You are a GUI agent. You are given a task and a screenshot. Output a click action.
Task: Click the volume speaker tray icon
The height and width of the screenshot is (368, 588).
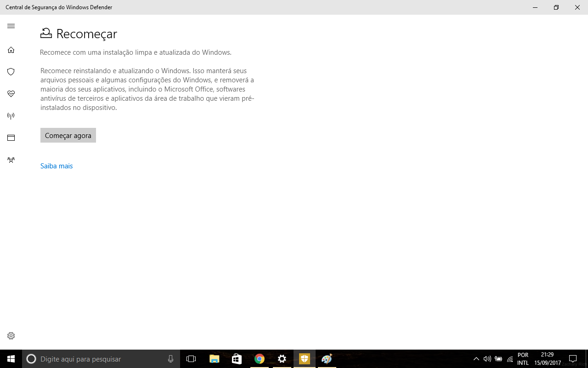coord(487,359)
